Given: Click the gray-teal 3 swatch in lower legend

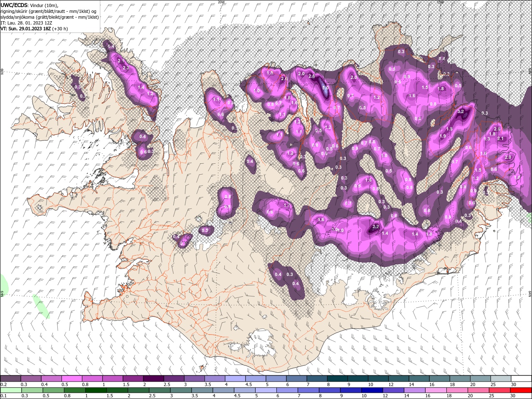Looking at the screenshot, I should point(181,390).
